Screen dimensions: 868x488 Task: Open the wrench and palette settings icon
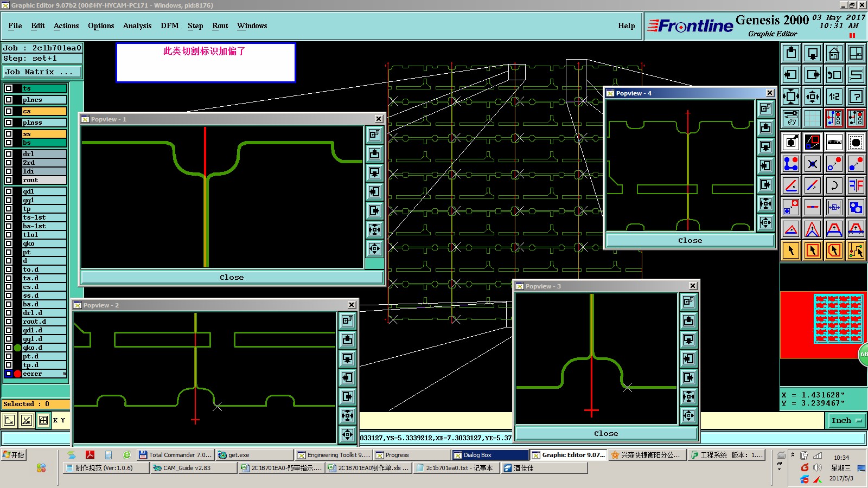tap(791, 118)
